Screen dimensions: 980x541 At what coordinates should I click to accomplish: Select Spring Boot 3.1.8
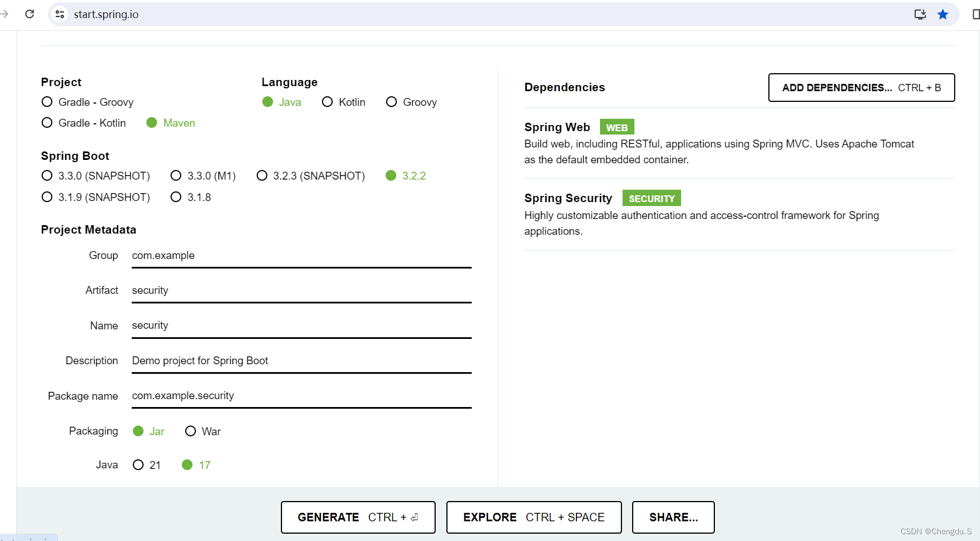click(191, 197)
